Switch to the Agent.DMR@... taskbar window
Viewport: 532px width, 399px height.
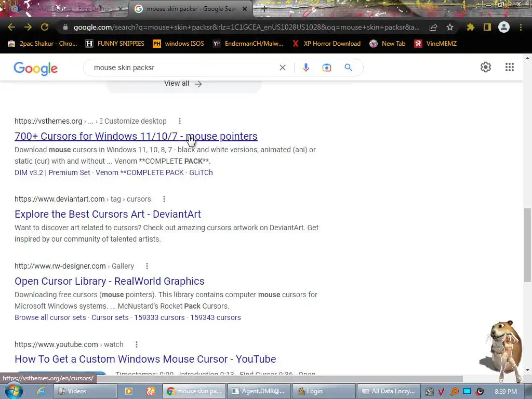coord(259,391)
